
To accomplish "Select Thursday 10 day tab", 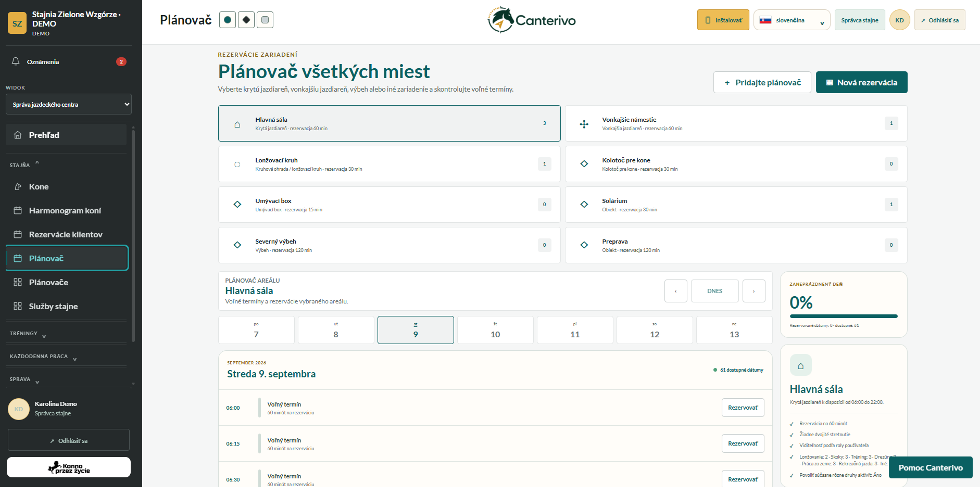I will tap(495, 330).
